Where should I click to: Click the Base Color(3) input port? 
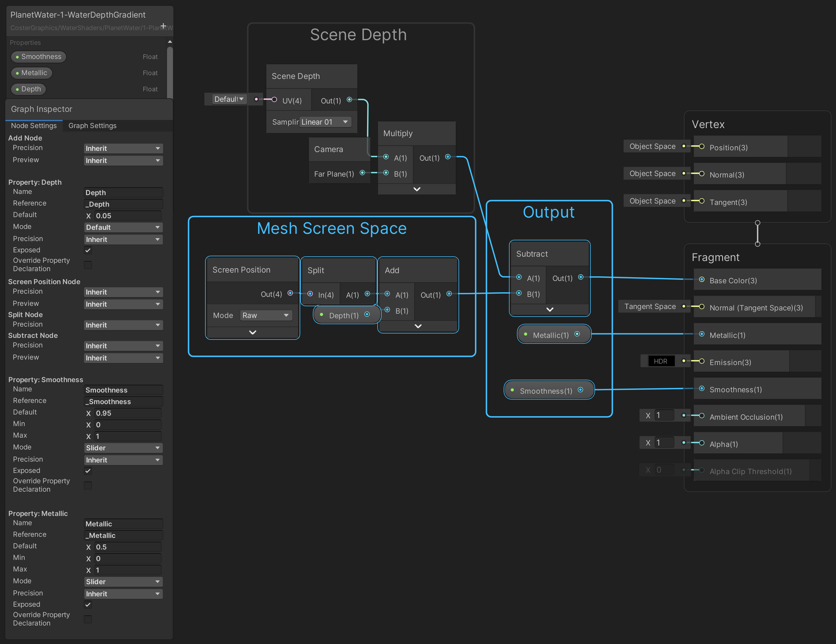[702, 280]
